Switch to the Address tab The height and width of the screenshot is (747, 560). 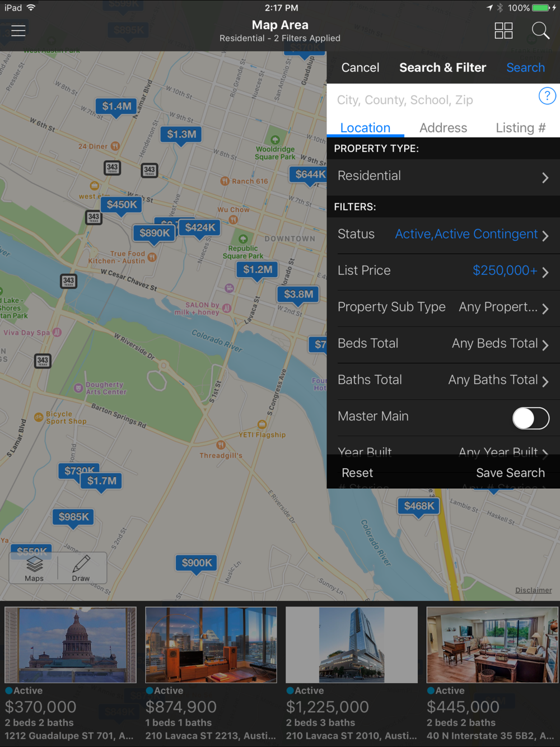(443, 128)
